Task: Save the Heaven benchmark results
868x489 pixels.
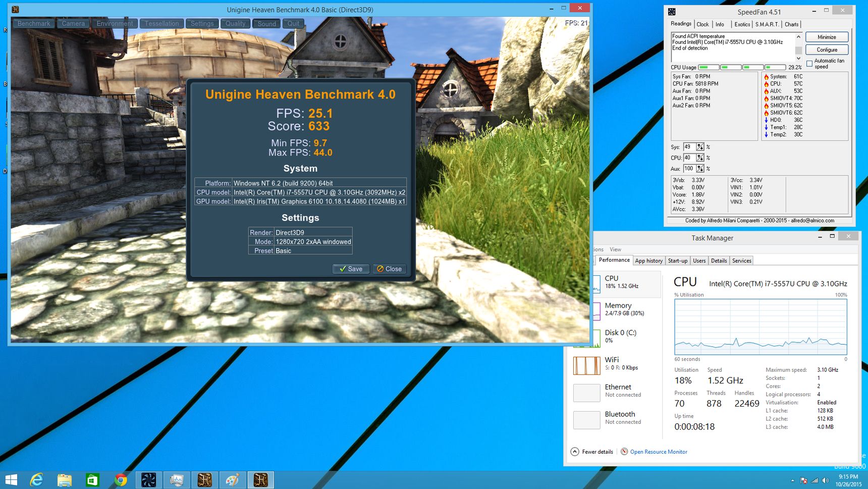Action: click(351, 269)
